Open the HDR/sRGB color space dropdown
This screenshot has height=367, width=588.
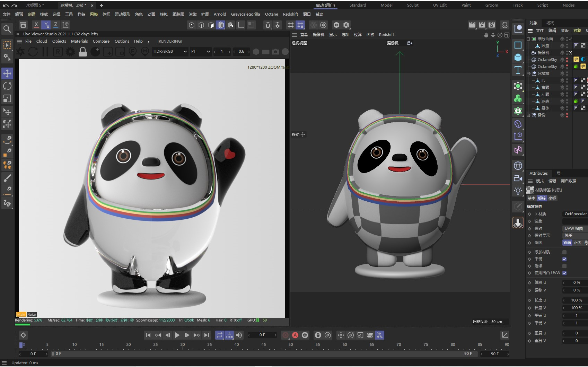click(170, 51)
